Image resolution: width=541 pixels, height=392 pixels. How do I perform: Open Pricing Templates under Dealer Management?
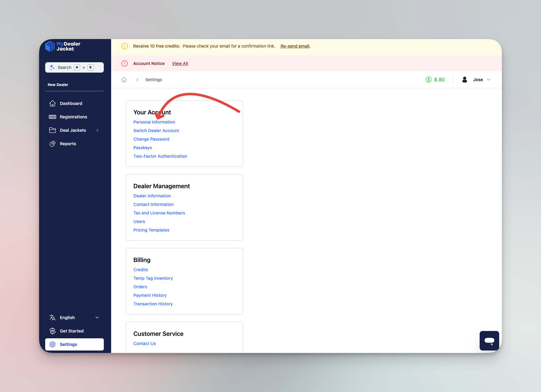[x=151, y=230]
